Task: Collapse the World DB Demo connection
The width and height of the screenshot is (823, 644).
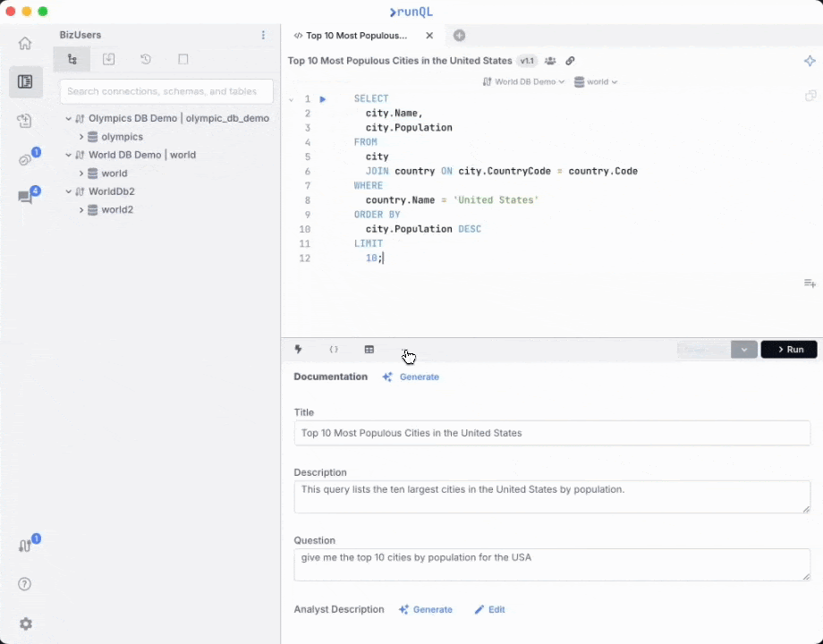Action: [x=68, y=155]
